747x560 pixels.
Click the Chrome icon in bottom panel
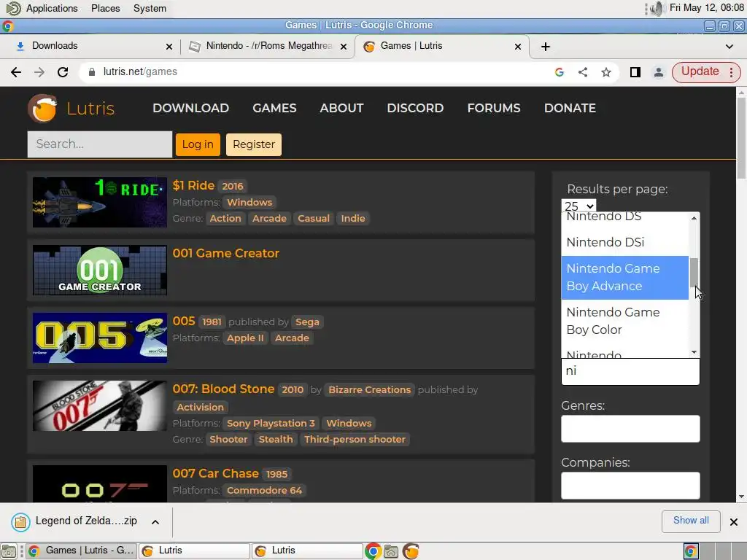(373, 551)
